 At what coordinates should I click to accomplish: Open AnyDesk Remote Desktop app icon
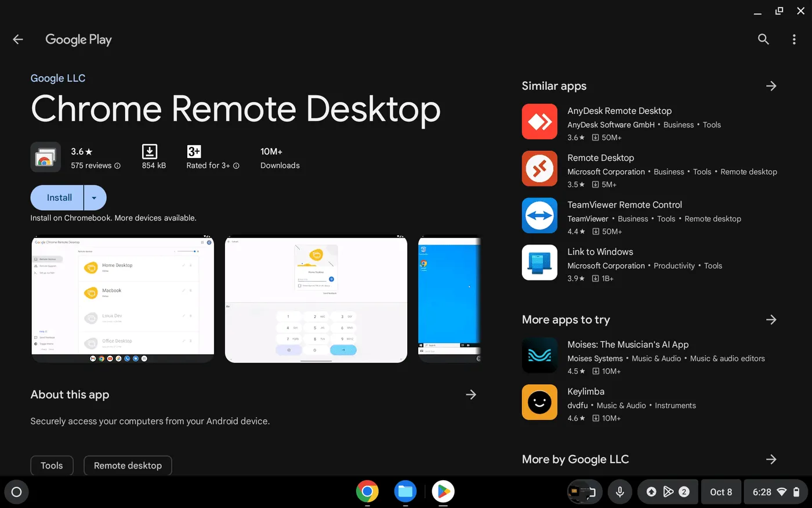[539, 121]
